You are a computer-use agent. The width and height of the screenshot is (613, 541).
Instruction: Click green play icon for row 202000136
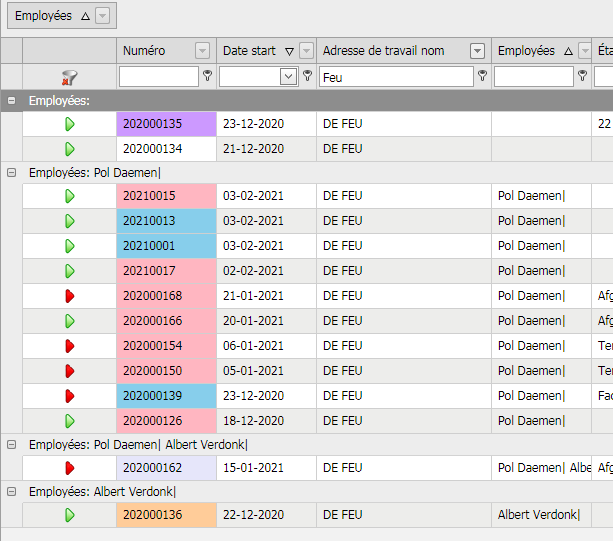[70, 515]
